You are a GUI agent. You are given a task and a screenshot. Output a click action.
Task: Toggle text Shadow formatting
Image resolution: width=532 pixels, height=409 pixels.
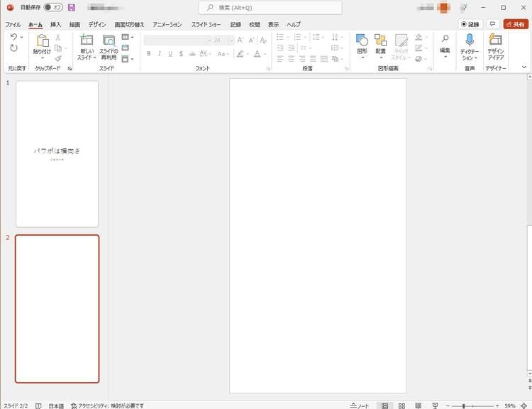[181, 54]
